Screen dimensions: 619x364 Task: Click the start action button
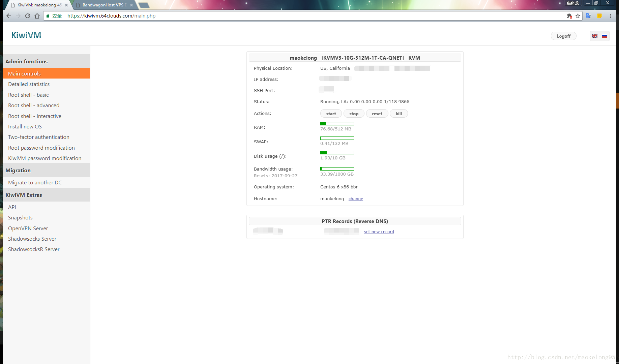pyautogui.click(x=331, y=114)
